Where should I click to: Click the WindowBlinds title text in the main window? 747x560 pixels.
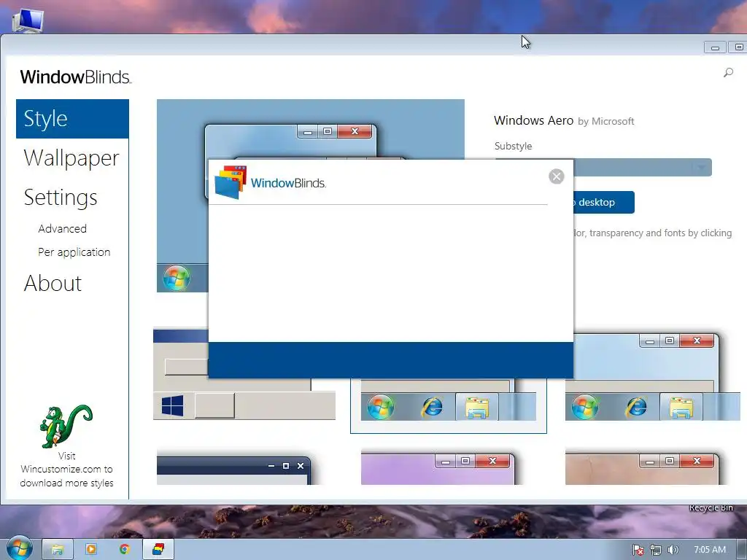coord(75,77)
